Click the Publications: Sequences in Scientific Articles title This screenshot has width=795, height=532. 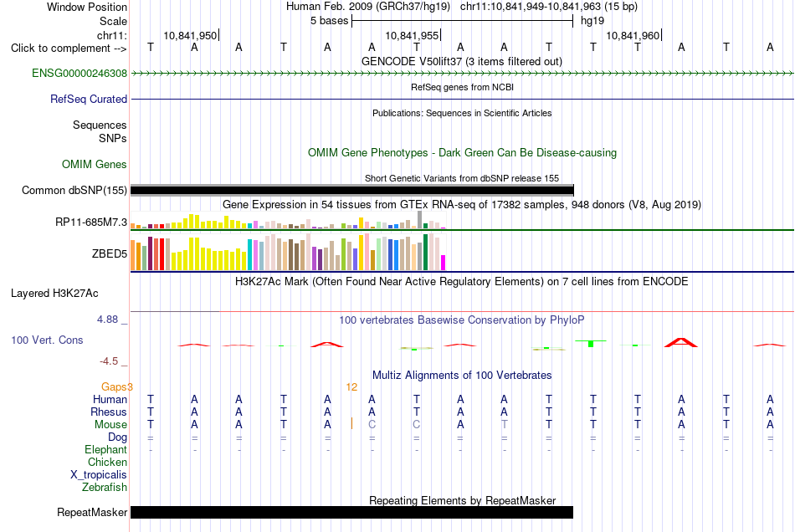(462, 113)
